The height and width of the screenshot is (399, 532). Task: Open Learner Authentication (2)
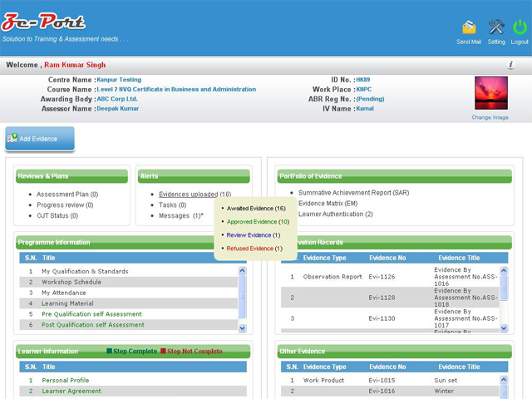click(x=336, y=214)
